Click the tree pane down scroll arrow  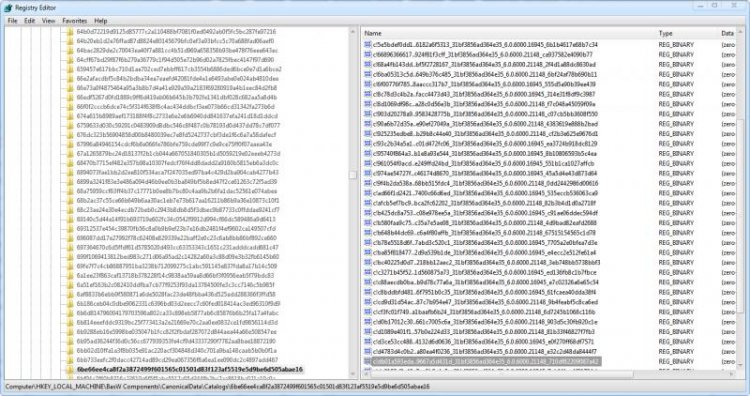[x=353, y=374]
